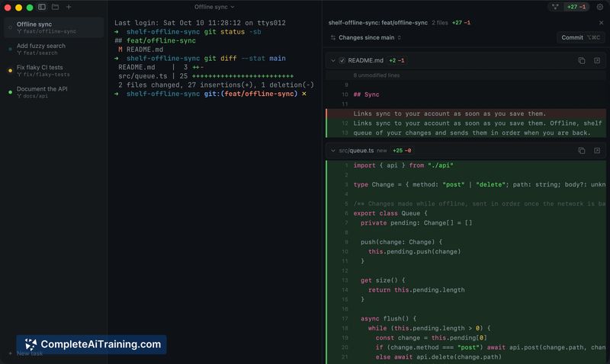The image size is (610, 364).
Task: Open src/queue.ts file icon
Action: point(597,151)
